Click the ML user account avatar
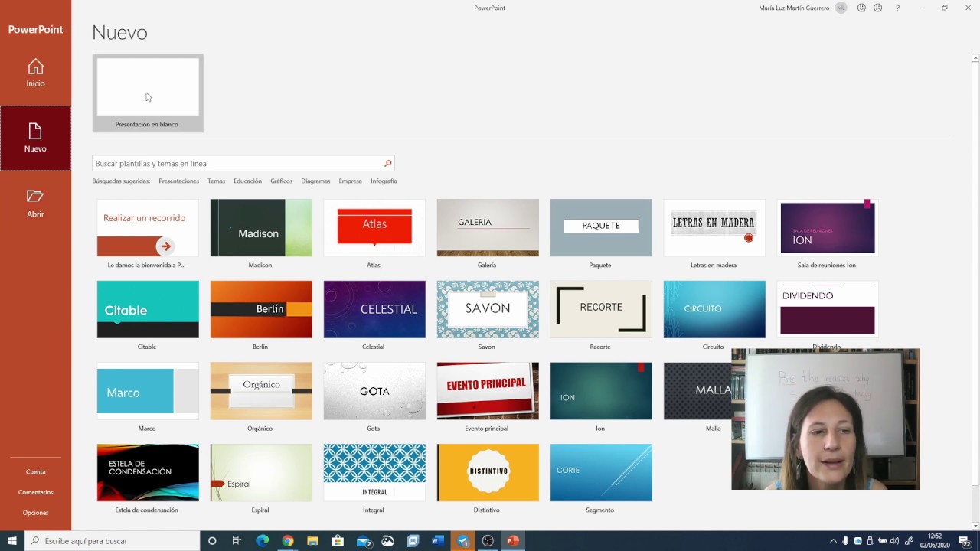Screen dimensions: 980x551 pos(841,8)
